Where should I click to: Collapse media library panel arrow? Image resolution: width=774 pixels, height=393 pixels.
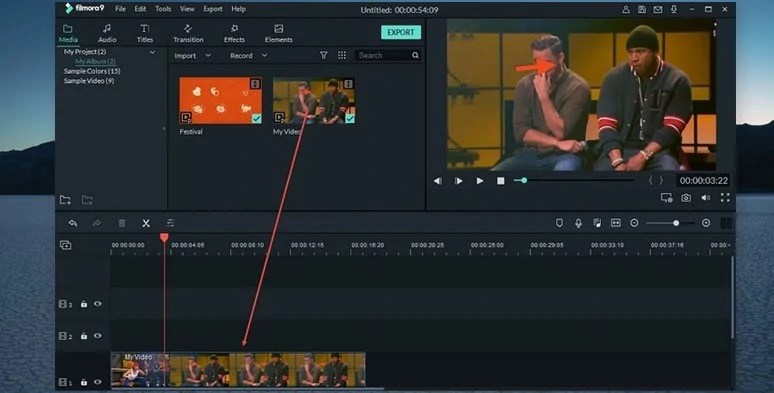164,129
